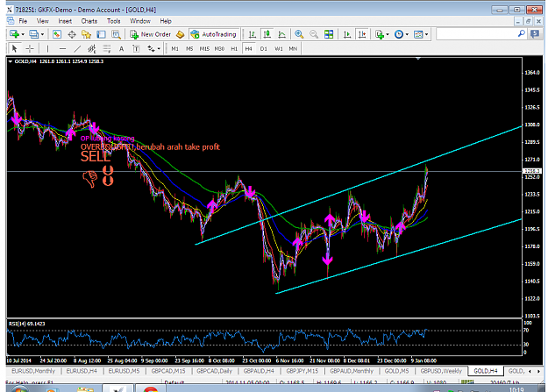Click the New Order button
This screenshot has width=548, height=392.
pyautogui.click(x=150, y=34)
